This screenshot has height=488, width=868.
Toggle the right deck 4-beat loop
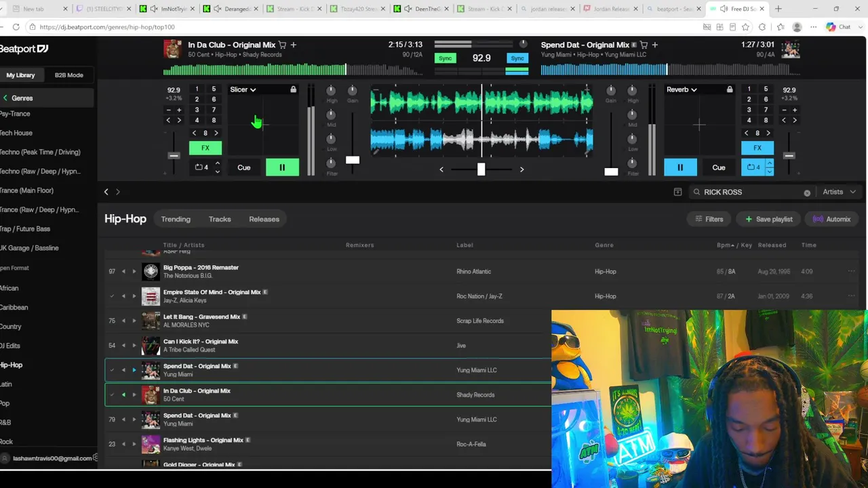(x=753, y=167)
